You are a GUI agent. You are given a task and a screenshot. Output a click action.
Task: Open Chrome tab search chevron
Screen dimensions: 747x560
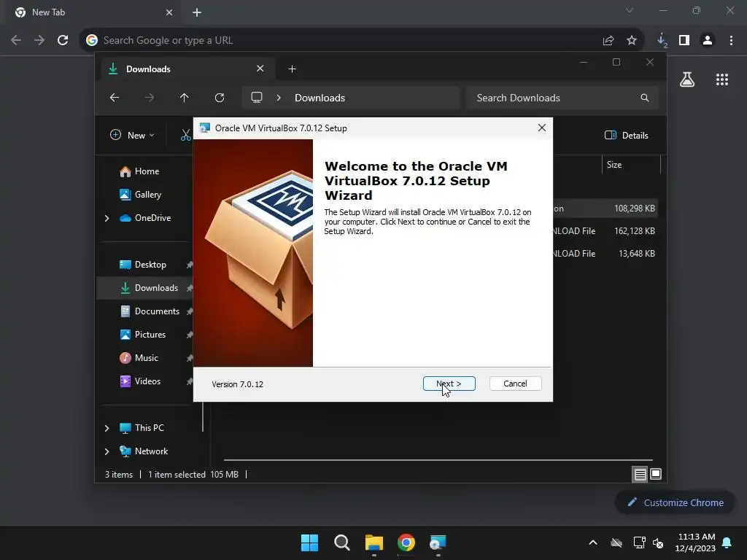tap(630, 10)
